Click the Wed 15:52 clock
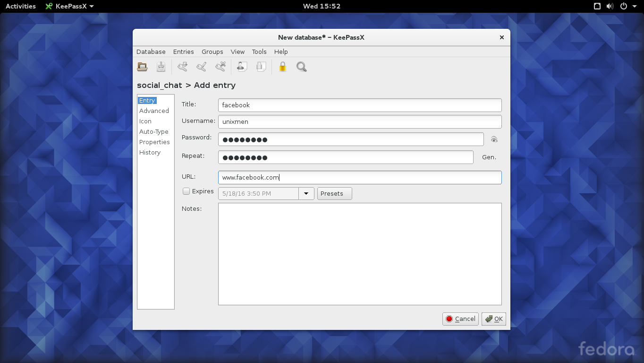 tap(322, 6)
